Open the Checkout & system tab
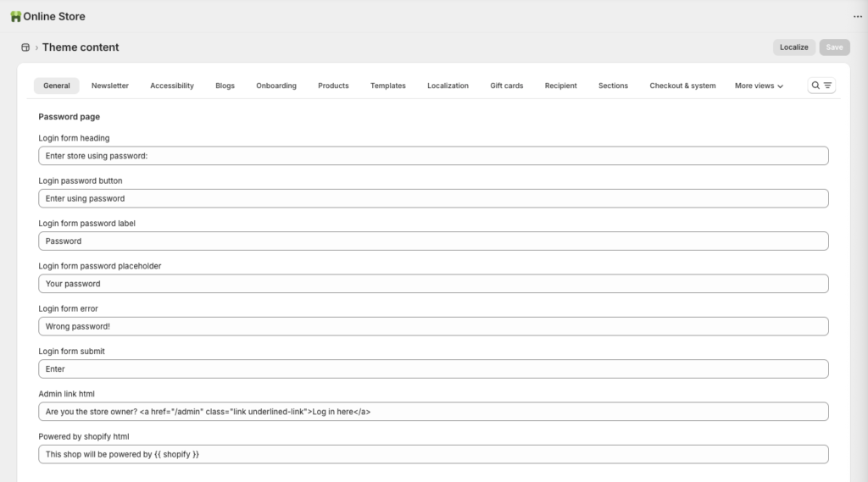The height and width of the screenshot is (482, 868). pos(682,86)
